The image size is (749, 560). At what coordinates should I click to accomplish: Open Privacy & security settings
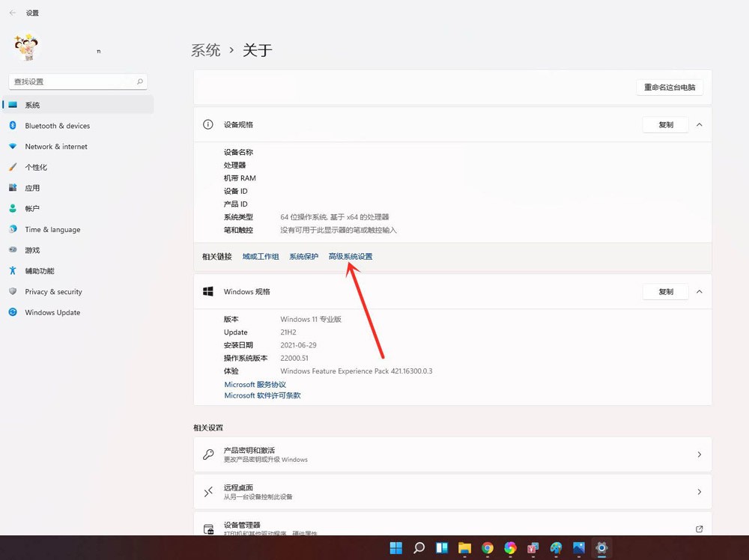click(x=52, y=292)
